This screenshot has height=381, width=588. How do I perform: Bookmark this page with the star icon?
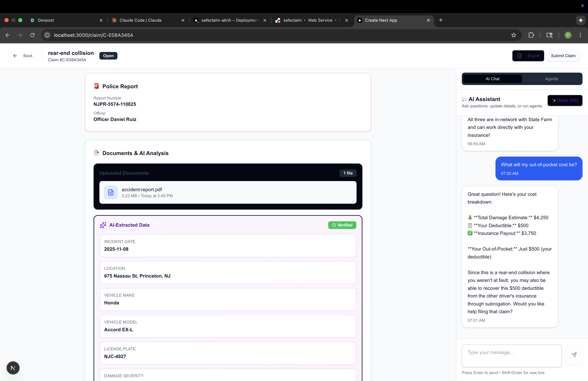point(514,35)
